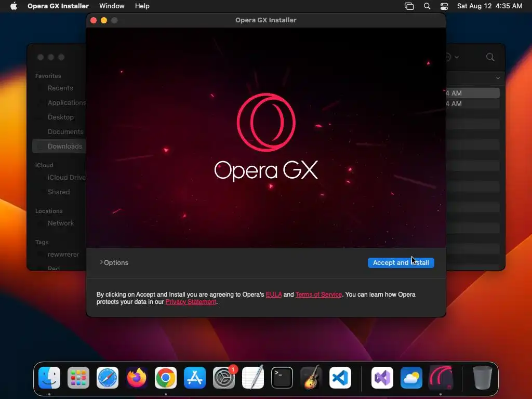This screenshot has width=532, height=399.
Task: Select the second Finder file row
Action: [472, 103]
